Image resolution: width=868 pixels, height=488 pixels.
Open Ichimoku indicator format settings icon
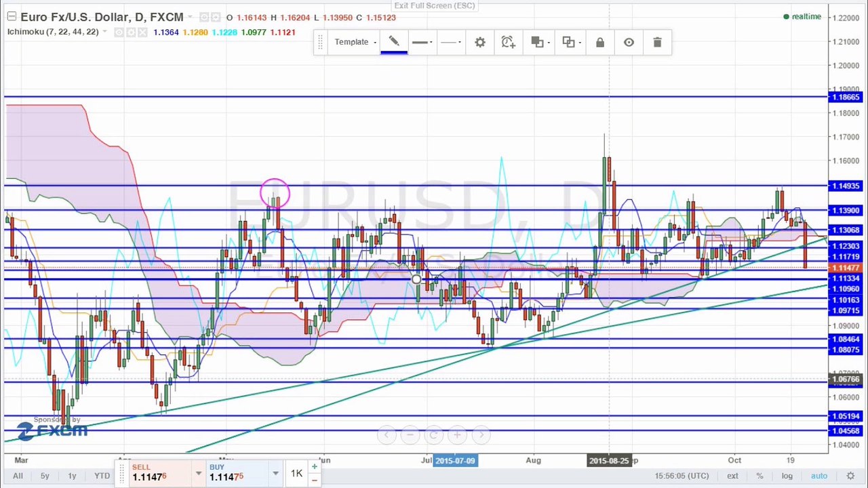pos(130,33)
